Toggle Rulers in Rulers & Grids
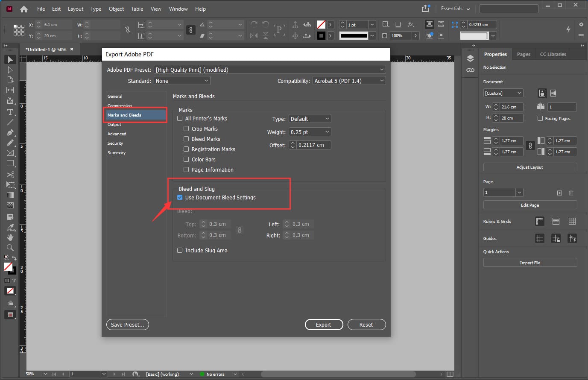 540,221
